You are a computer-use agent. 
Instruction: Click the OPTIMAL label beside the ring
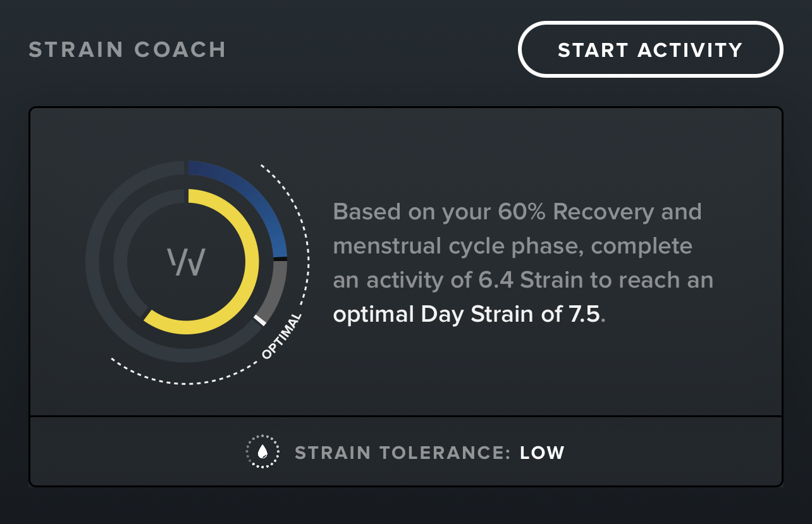(281, 336)
